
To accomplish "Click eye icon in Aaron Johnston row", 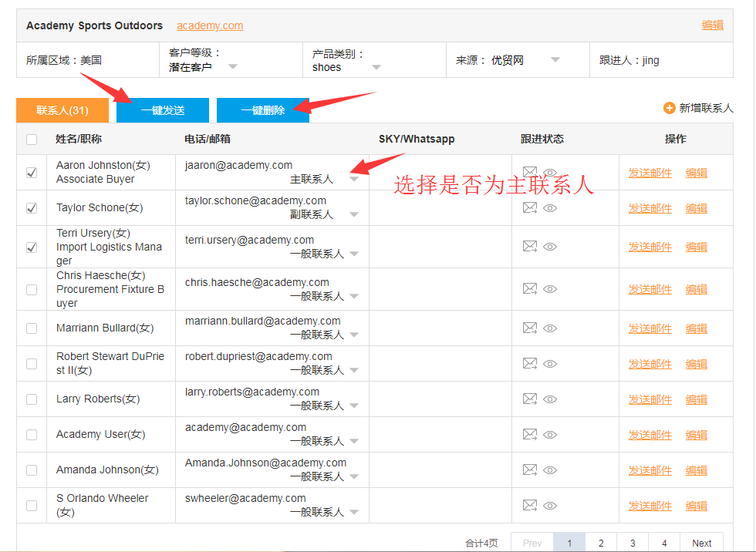I will [x=550, y=173].
